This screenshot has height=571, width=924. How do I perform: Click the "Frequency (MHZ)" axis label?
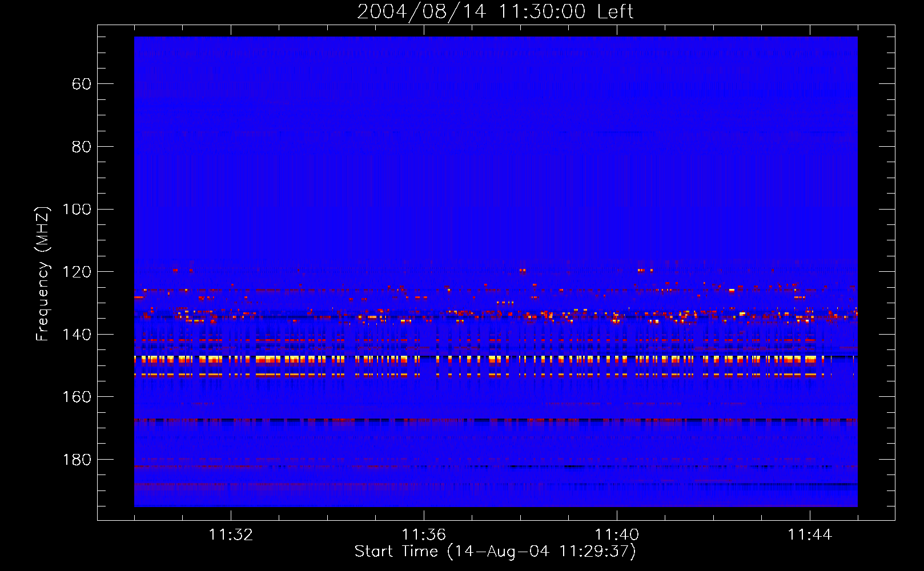pos(43,274)
